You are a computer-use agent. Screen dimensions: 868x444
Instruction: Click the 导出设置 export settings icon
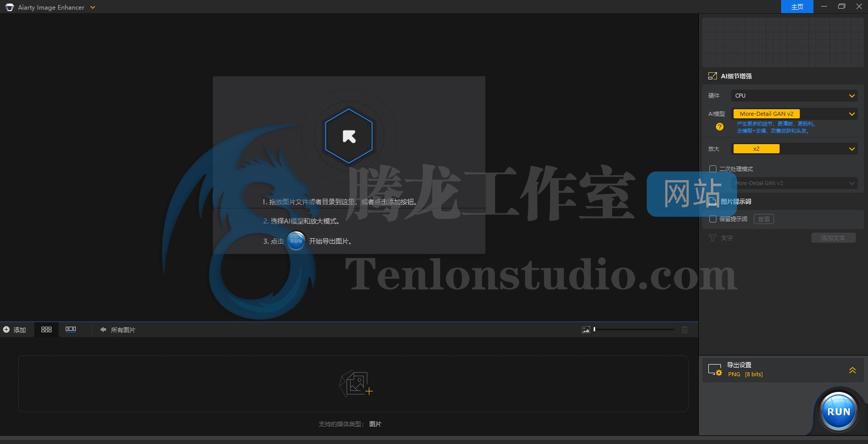(x=715, y=370)
